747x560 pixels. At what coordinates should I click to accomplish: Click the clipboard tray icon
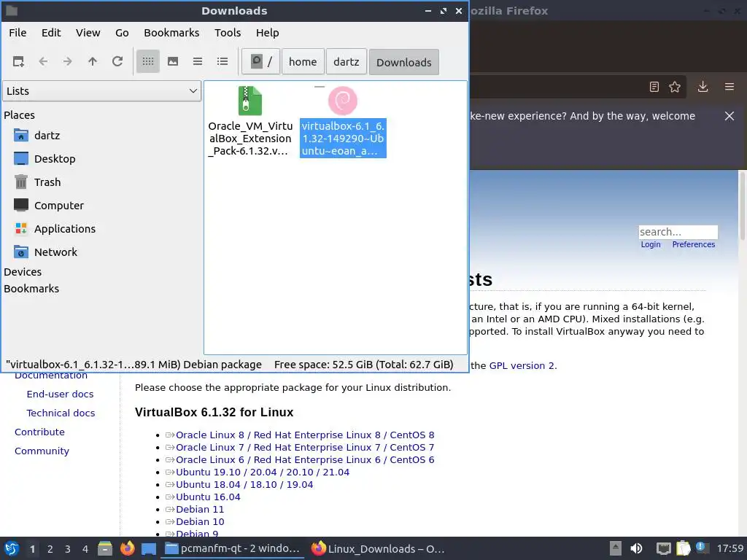(x=683, y=548)
